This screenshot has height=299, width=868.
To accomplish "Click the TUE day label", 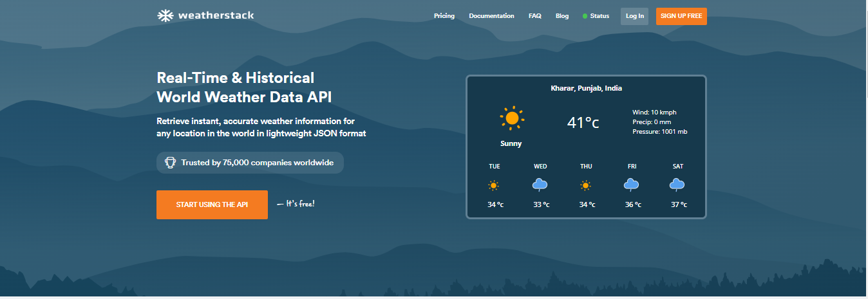I will (494, 167).
